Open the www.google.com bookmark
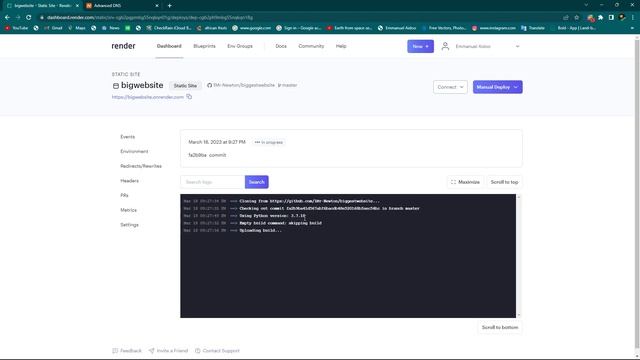Viewport: 640px width, 360px height. [251, 28]
